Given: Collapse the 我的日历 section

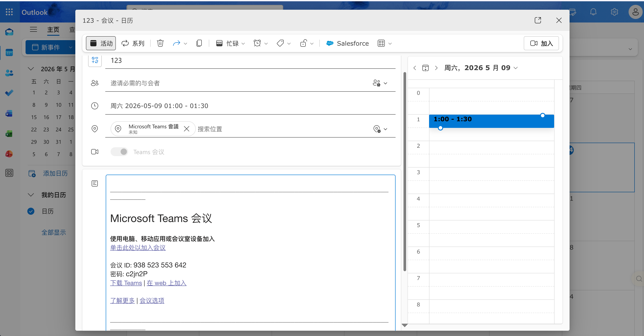Looking at the screenshot, I should click(31, 195).
